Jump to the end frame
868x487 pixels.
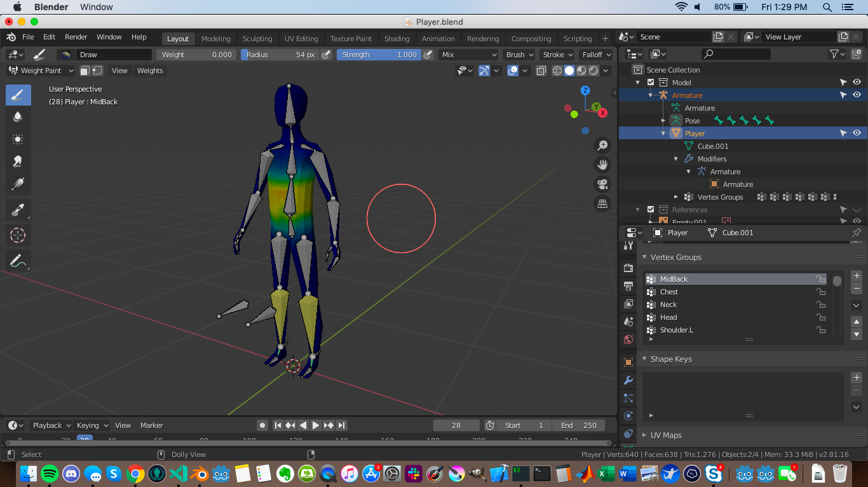click(x=341, y=425)
